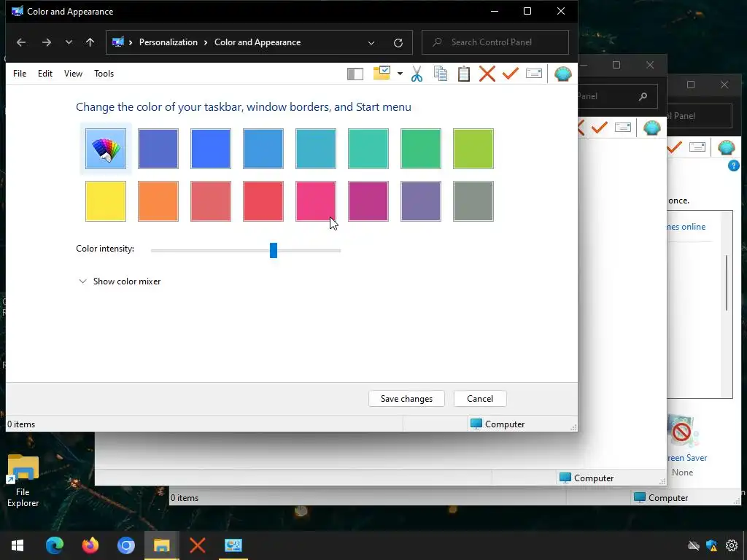Click the Classic Shell shell icon in front window
The width and height of the screenshot is (747, 560).
coord(562,74)
